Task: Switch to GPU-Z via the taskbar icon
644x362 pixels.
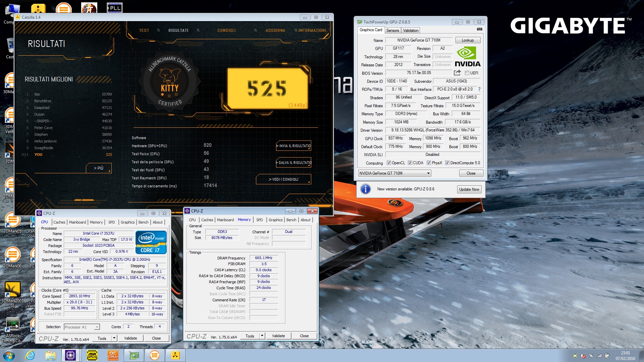Action: 133,355
